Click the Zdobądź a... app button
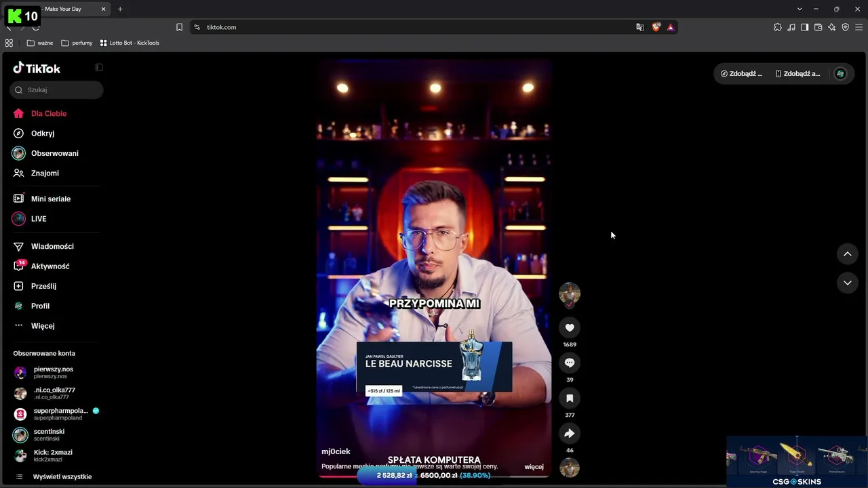868x488 pixels. [x=797, y=73]
